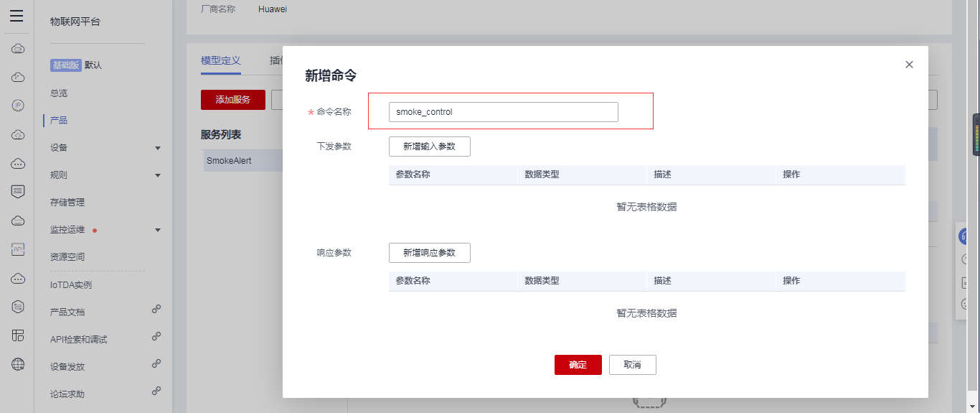
Task: Open the hamburger menu in the top-left
Action: (x=17, y=16)
